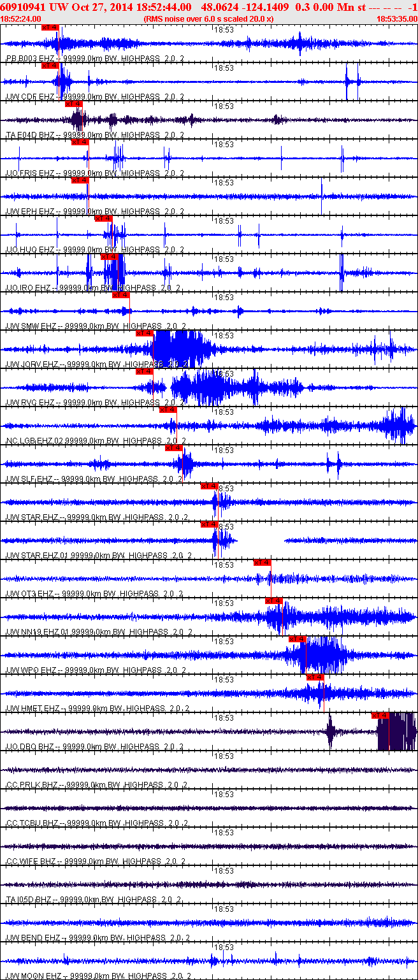Viewport: 418px width, 980px height.
Task: Click the red pick marker on NC LGB trace
Action: [168, 410]
